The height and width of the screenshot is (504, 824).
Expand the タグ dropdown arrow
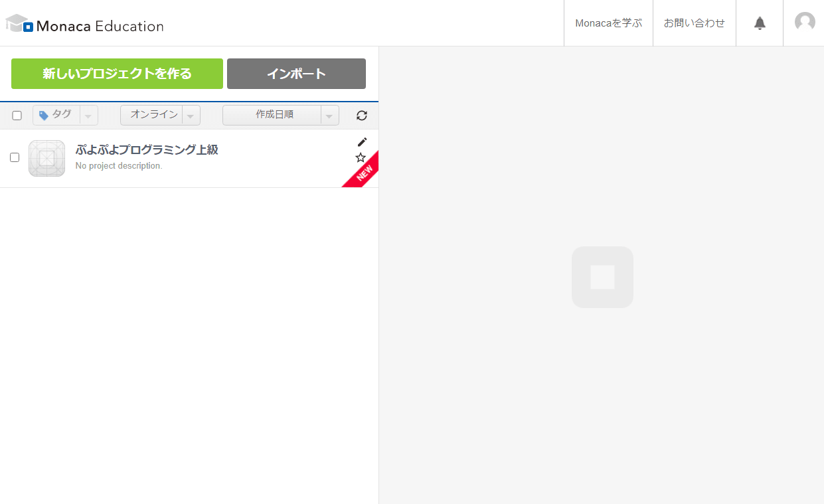pyautogui.click(x=88, y=116)
